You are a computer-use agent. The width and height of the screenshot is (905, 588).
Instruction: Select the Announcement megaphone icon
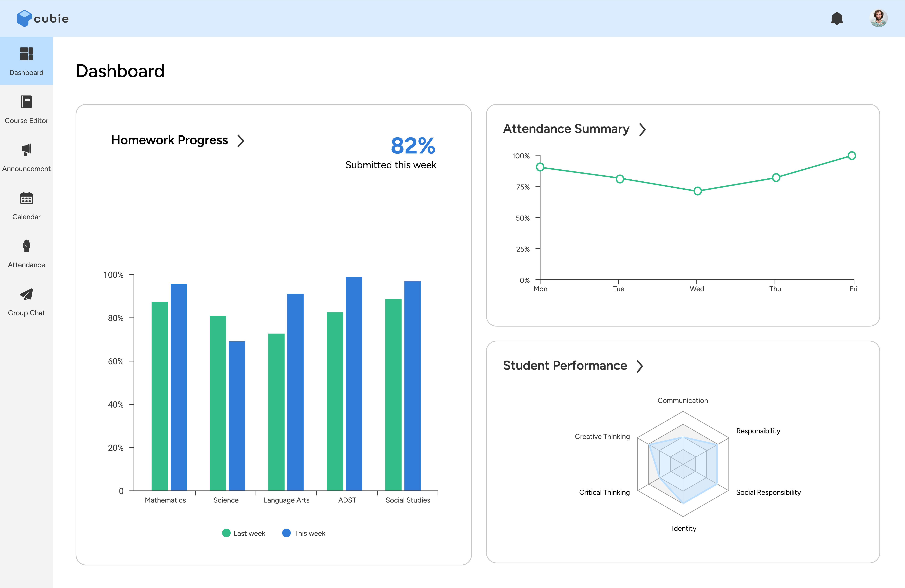pyautogui.click(x=26, y=150)
